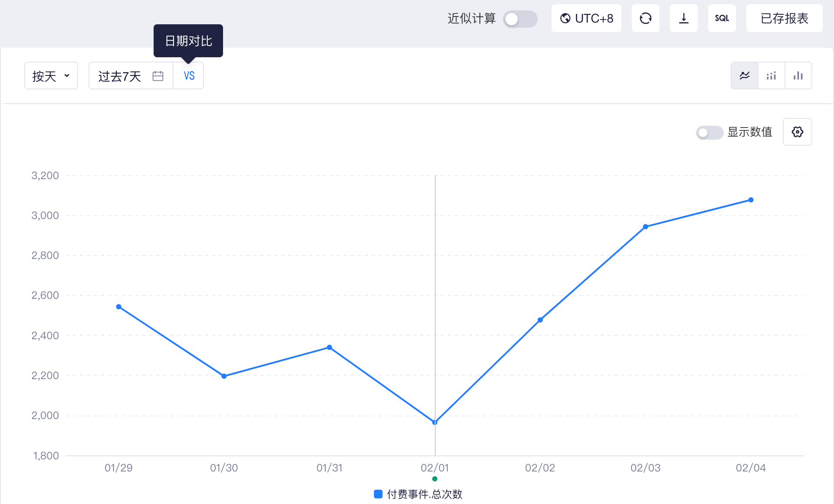Switch to line chart view
This screenshot has width=834, height=504.
(x=745, y=75)
